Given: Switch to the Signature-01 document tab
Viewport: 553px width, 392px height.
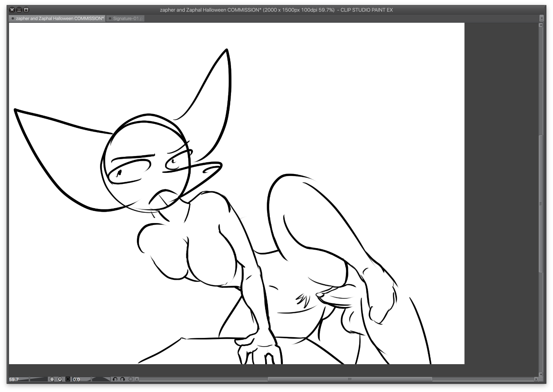Looking at the screenshot, I should click(126, 18).
